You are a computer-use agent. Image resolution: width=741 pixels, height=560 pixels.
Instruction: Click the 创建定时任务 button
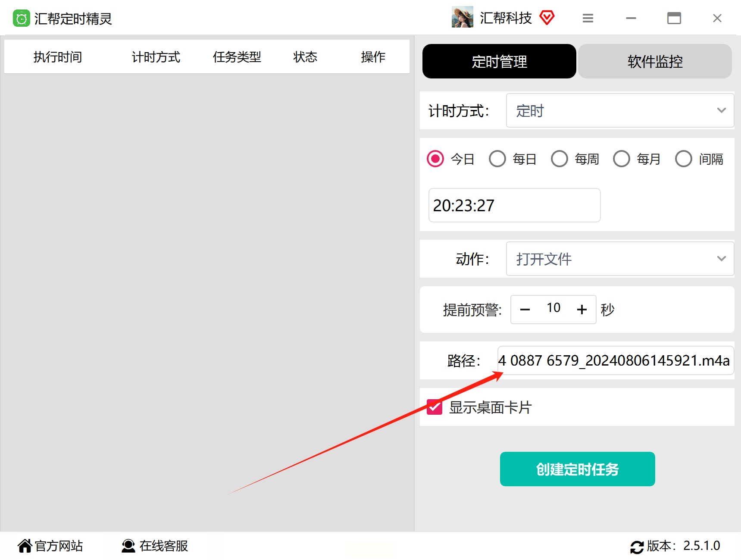[x=578, y=469]
